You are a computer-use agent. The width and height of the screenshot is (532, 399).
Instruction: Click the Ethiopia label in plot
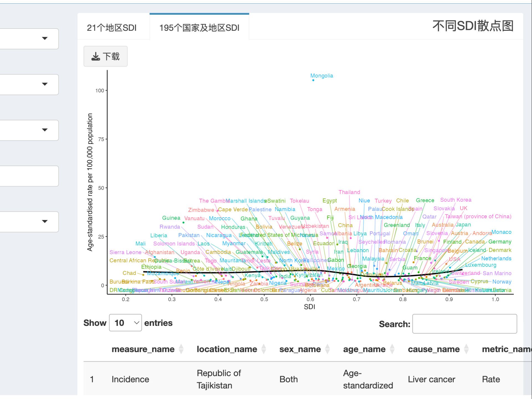(151, 267)
